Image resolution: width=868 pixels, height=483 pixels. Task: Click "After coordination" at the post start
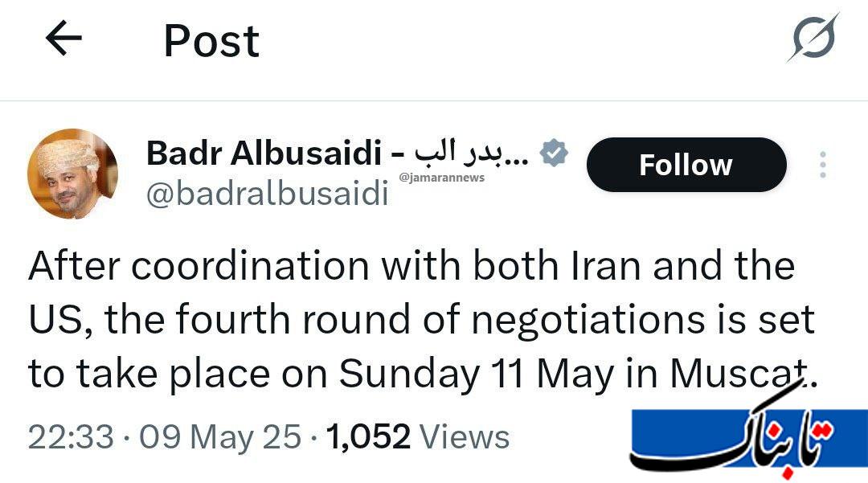click(199, 266)
